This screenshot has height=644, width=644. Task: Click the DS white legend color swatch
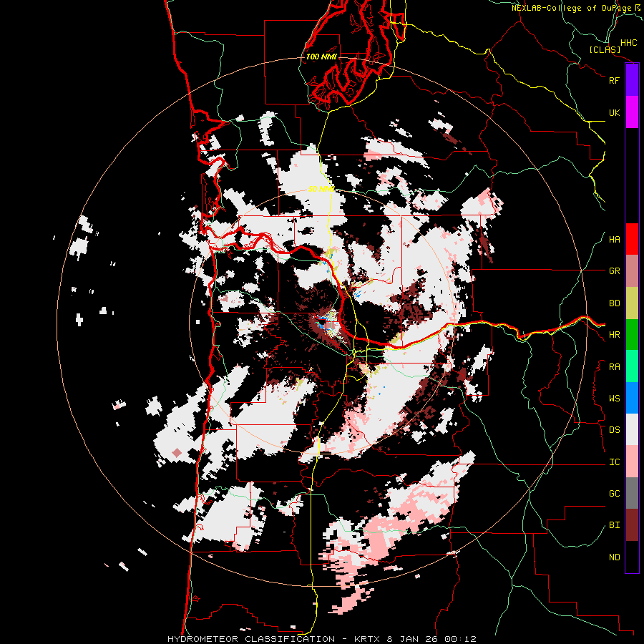pyautogui.click(x=632, y=429)
